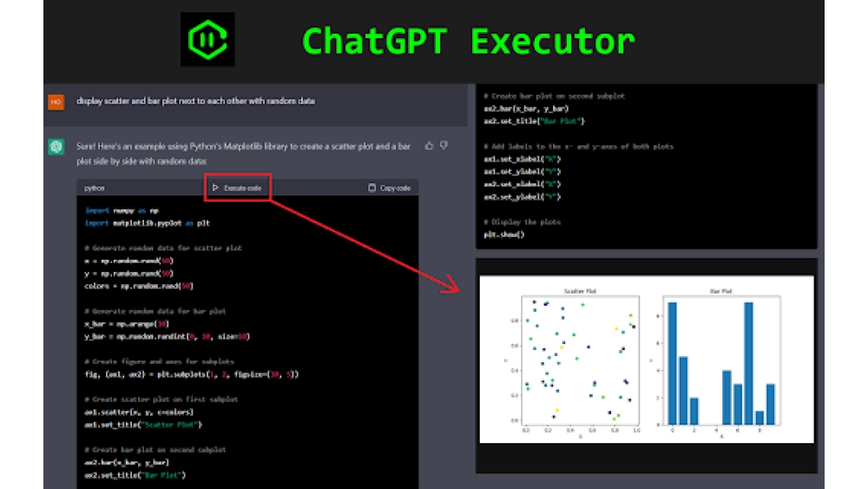This screenshot has width=868, height=489.
Task: Run the snippet with Execute code
Action: click(237, 188)
